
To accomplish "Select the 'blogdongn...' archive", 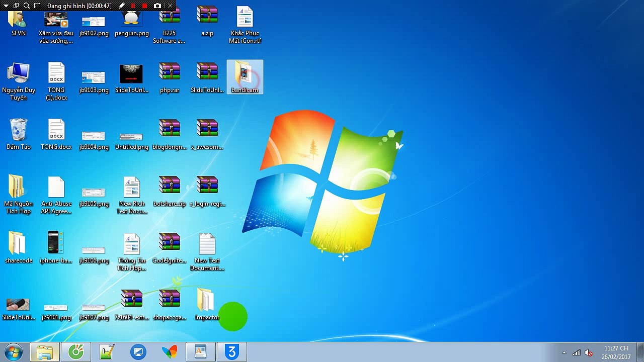I will (x=170, y=135).
